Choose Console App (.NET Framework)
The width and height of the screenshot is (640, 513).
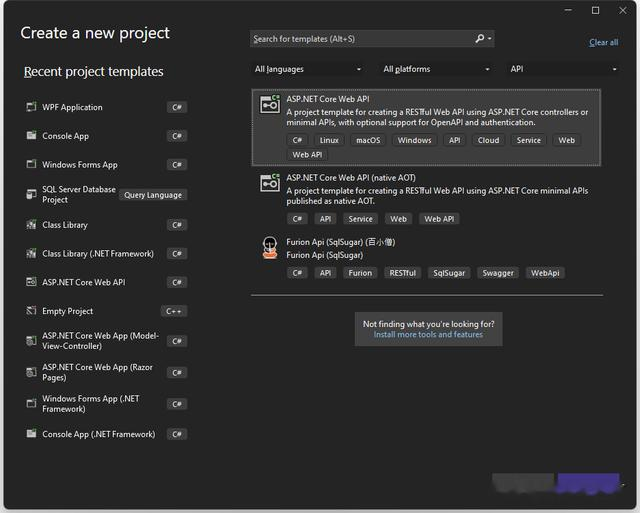pos(106,433)
